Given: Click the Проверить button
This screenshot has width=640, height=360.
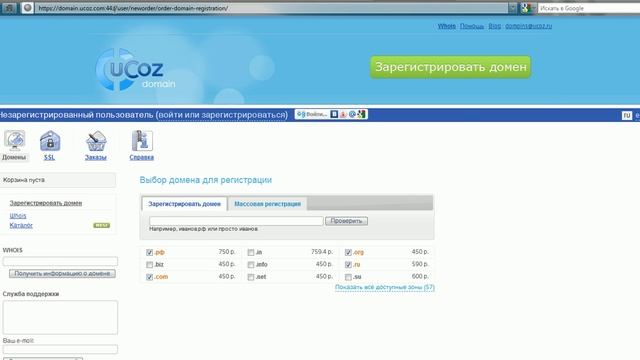Looking at the screenshot, I should pos(347,221).
